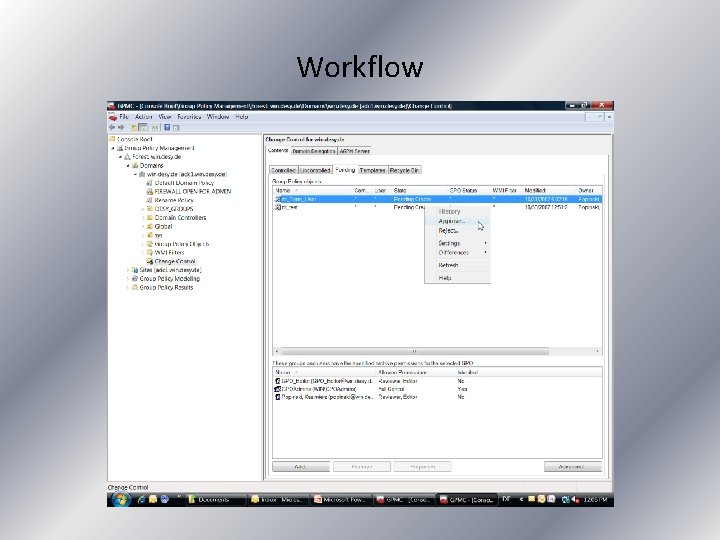Image resolution: width=720 pixels, height=540 pixels.
Task: Select the Rename Policy tree item
Action: [x=174, y=200]
